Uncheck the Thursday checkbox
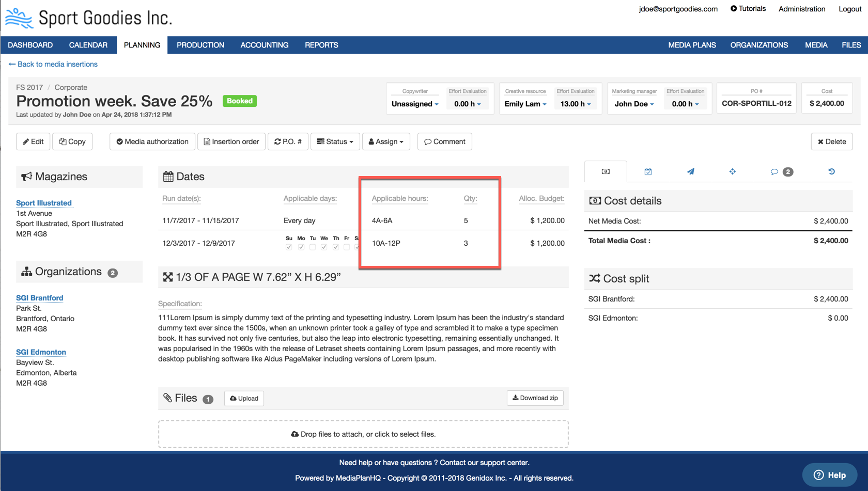868x491 pixels. click(336, 247)
